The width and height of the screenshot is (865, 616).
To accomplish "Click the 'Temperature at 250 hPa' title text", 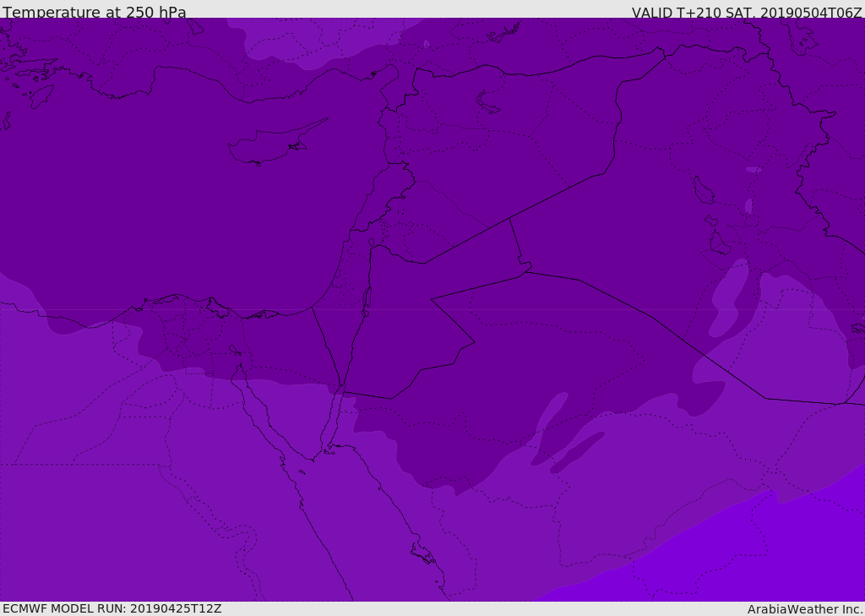I will [95, 12].
